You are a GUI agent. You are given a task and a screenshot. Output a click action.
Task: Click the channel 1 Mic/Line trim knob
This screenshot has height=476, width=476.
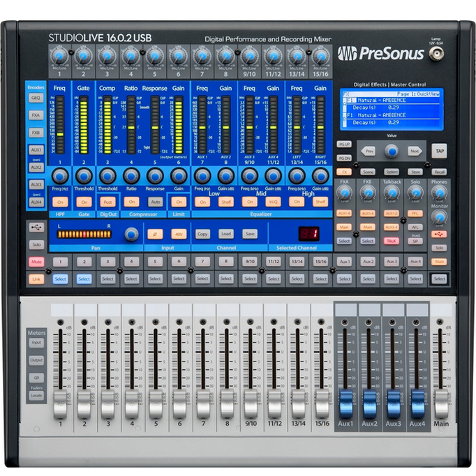coord(59,56)
